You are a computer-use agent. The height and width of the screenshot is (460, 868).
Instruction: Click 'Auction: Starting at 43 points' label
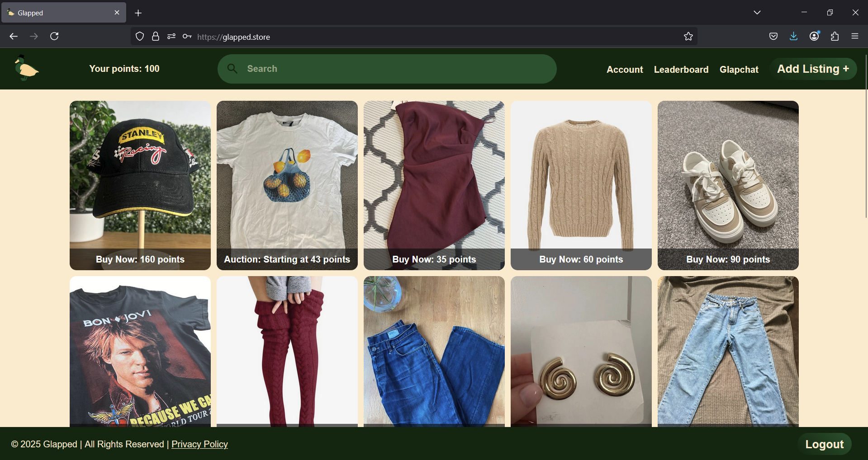point(287,259)
